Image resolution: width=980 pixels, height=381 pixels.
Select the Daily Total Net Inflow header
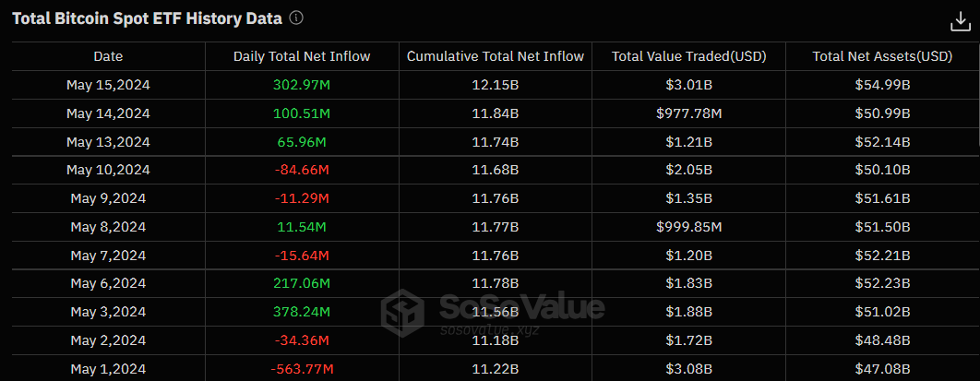tap(302, 56)
